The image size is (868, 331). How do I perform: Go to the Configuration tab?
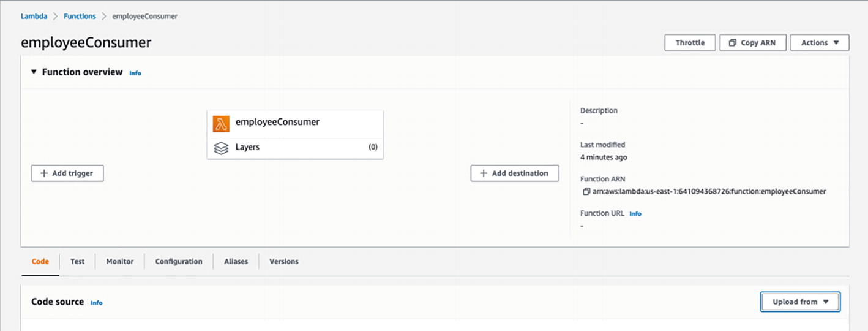[x=179, y=262]
